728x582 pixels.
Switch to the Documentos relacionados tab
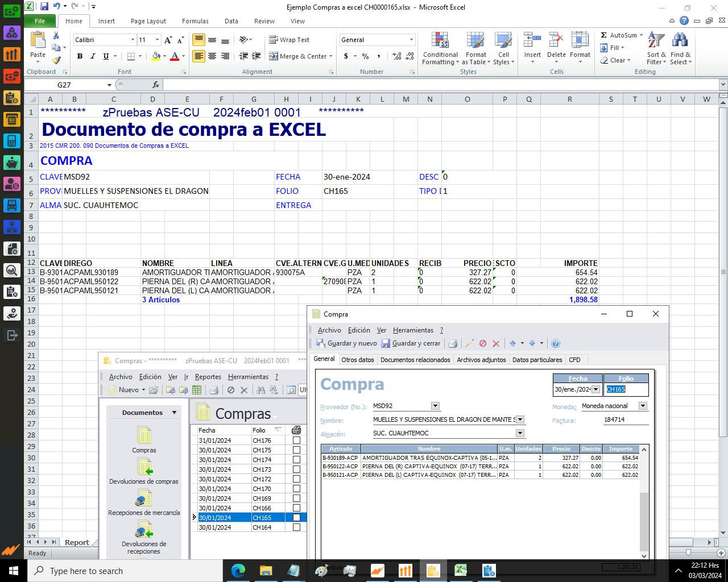pyautogui.click(x=415, y=360)
